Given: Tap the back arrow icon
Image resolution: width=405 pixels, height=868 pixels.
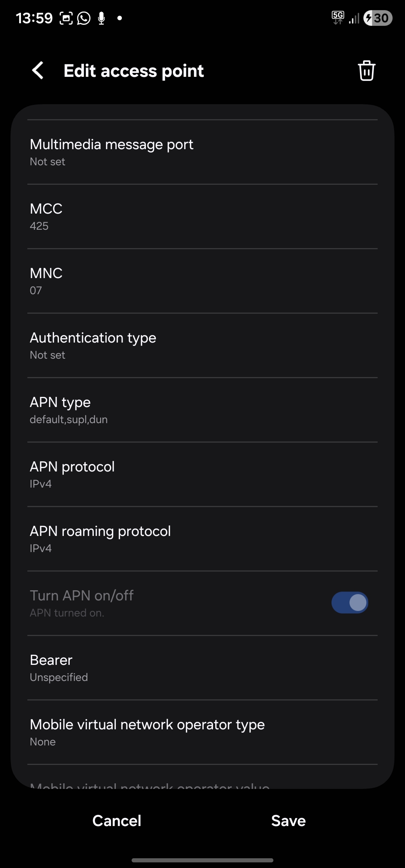Looking at the screenshot, I should pyautogui.click(x=38, y=70).
